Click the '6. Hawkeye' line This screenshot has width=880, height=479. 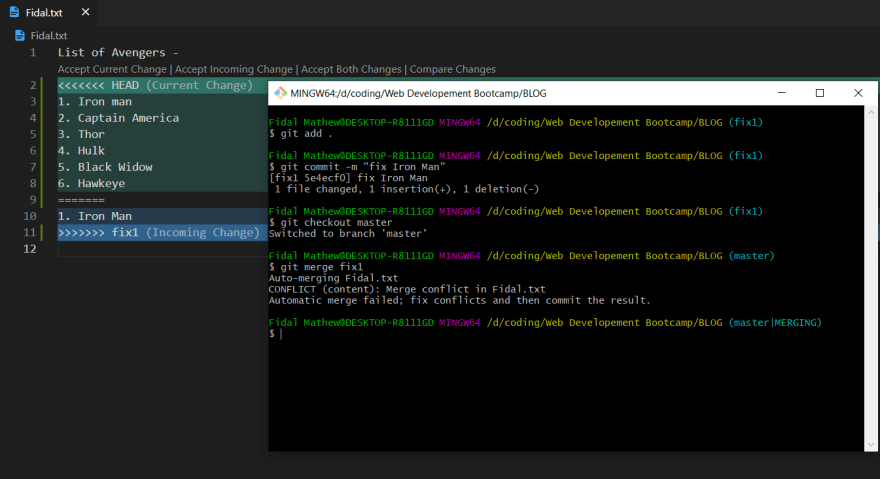point(91,183)
